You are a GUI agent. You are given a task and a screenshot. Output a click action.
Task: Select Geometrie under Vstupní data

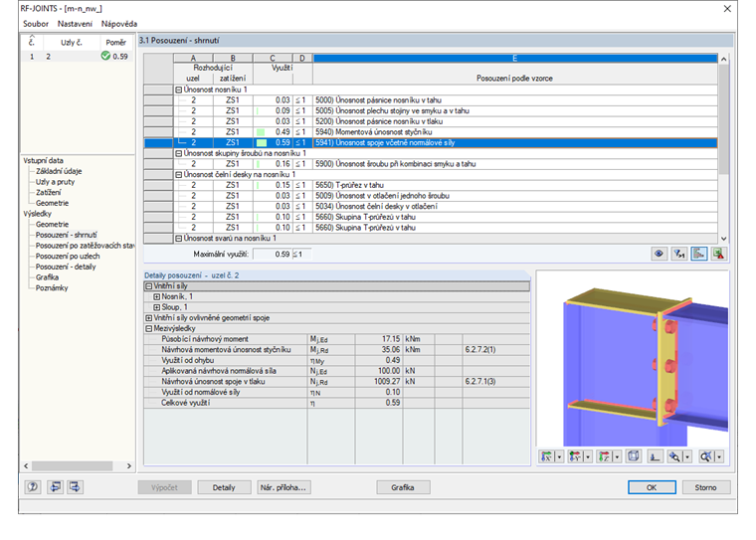(52, 203)
